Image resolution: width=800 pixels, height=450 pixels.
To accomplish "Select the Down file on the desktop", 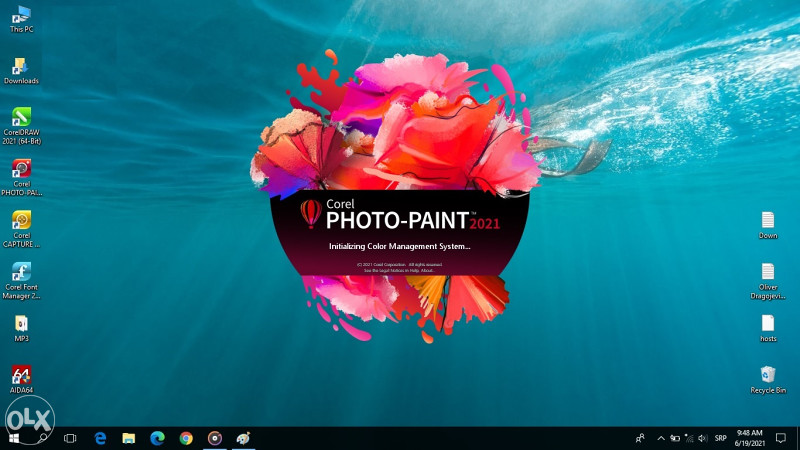I will click(768, 225).
